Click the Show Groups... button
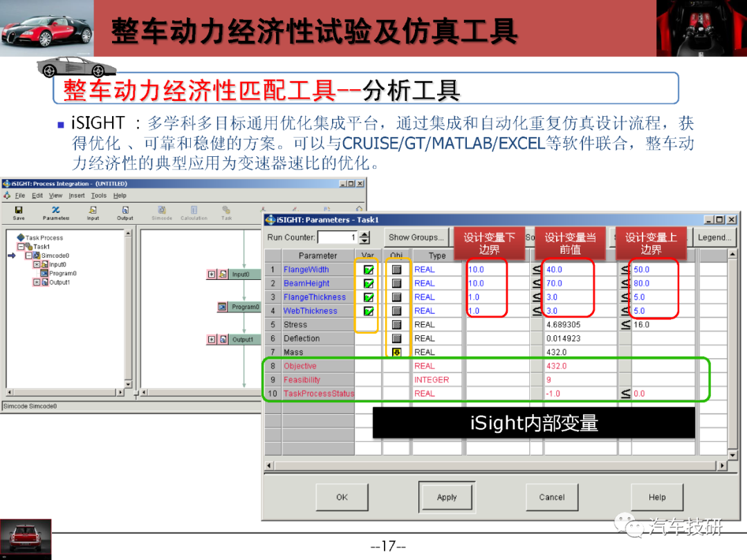 (x=416, y=237)
